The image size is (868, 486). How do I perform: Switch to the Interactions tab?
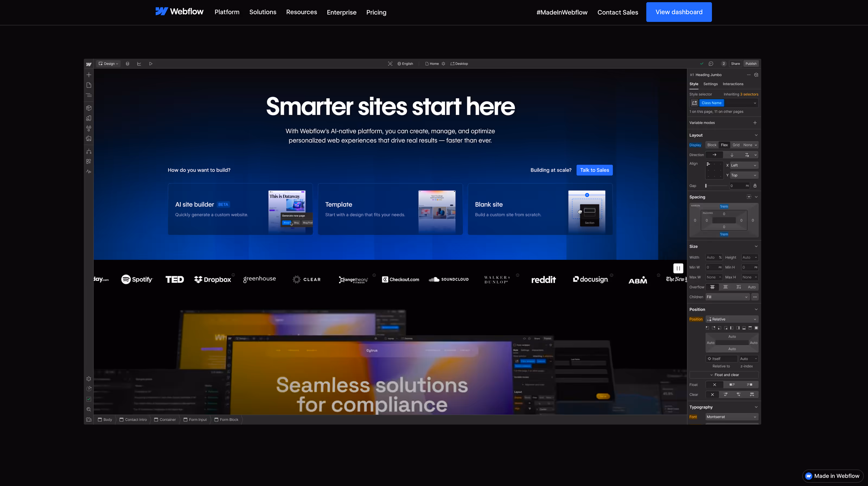click(733, 84)
